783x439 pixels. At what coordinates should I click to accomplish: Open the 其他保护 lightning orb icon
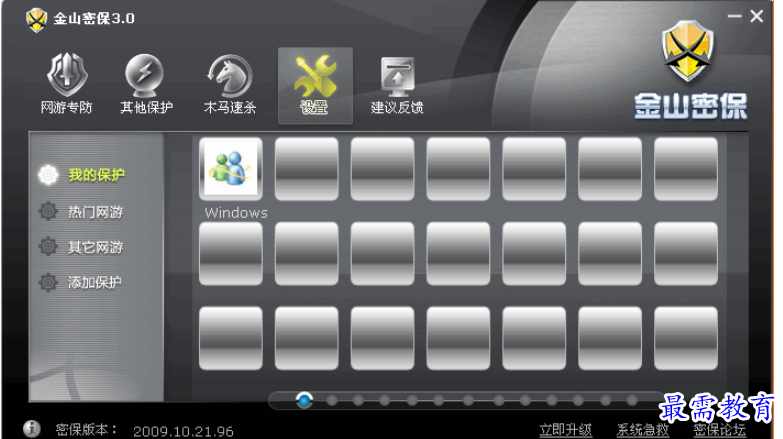click(144, 75)
